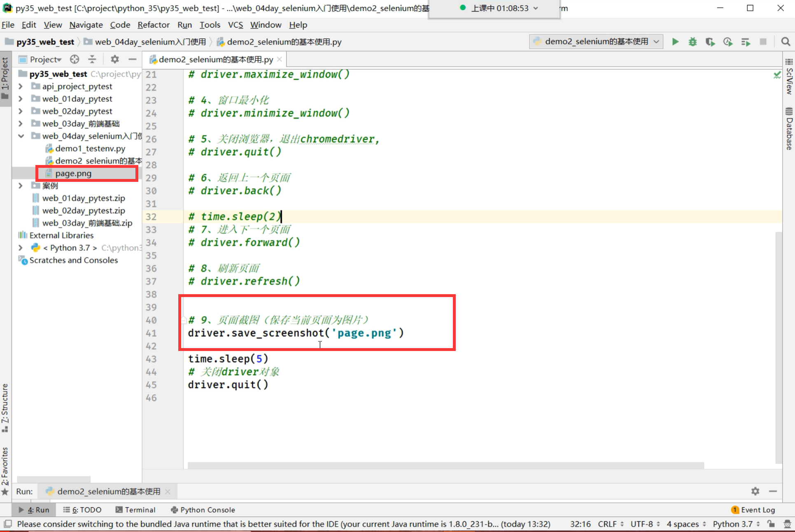Click the profiler run icon
Image resolution: width=795 pixels, height=532 pixels.
[727, 42]
